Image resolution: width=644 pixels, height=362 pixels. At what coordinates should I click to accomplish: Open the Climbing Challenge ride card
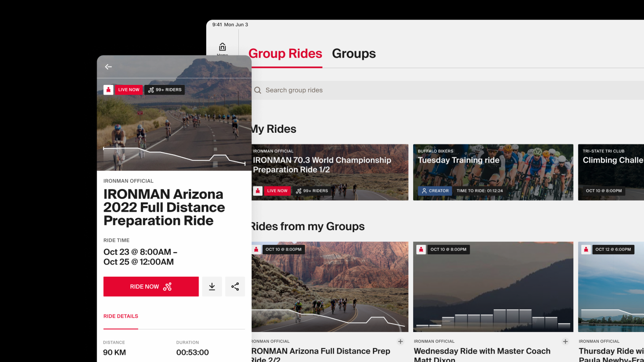[611, 172]
